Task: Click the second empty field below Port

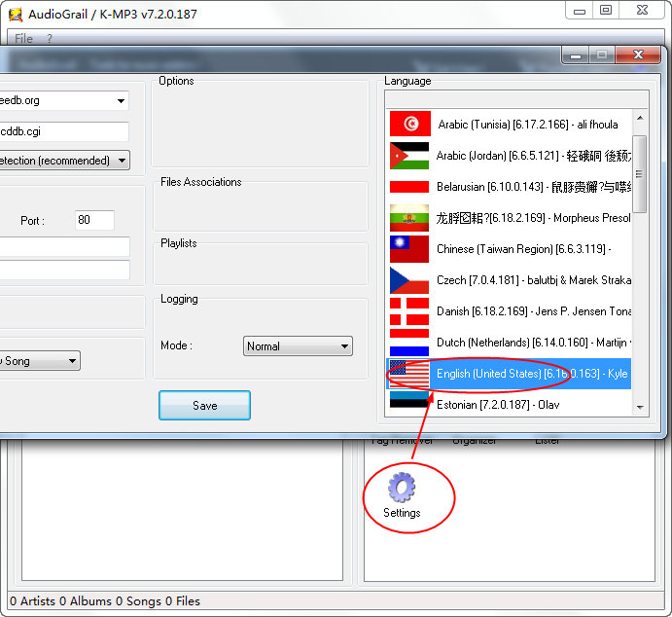Action: pos(64,270)
